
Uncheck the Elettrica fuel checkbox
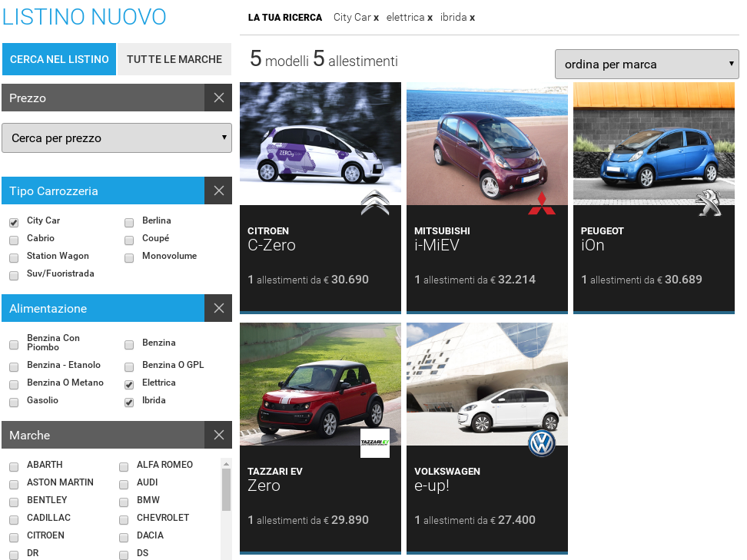click(129, 384)
